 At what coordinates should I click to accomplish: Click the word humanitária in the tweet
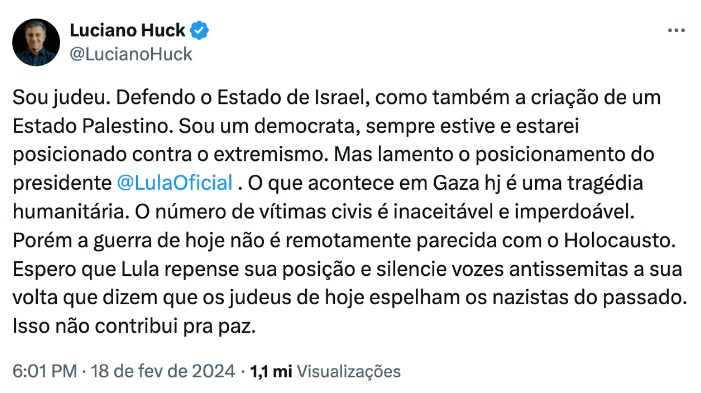[71, 212]
